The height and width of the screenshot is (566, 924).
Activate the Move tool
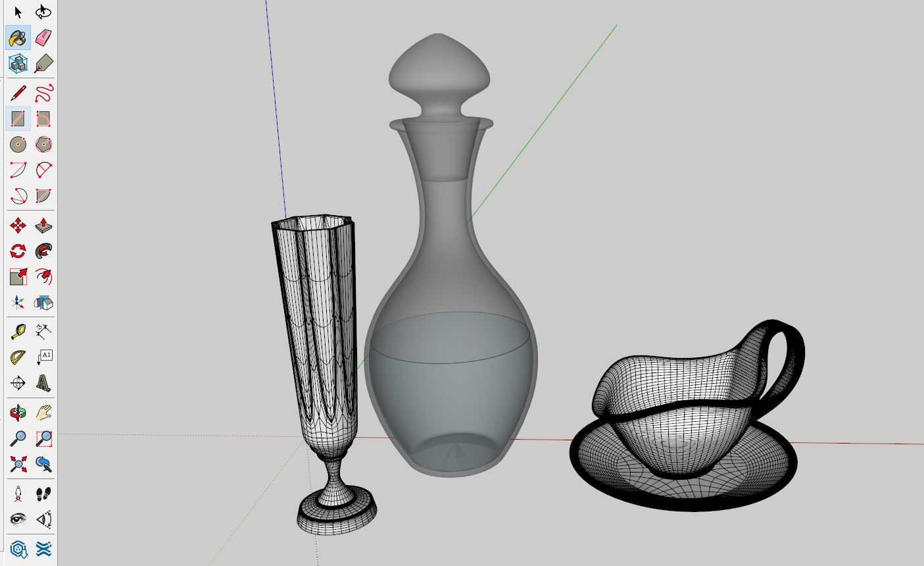point(18,226)
